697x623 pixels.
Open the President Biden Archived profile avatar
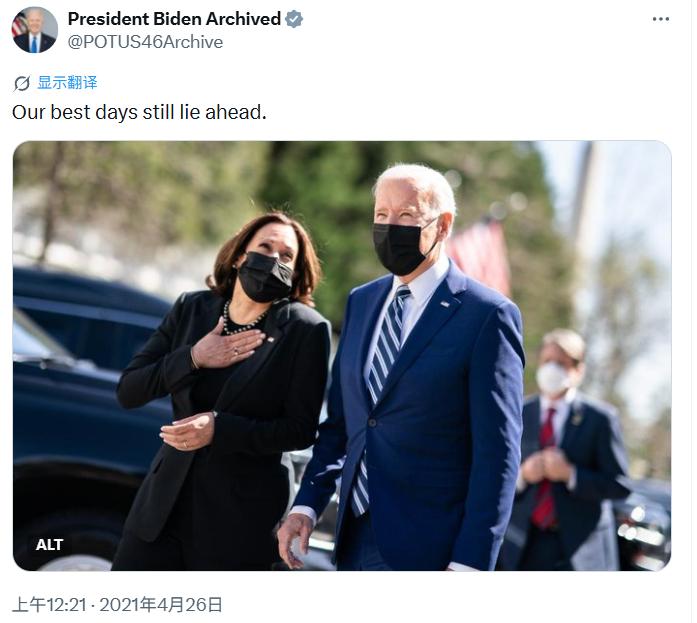click(x=35, y=30)
